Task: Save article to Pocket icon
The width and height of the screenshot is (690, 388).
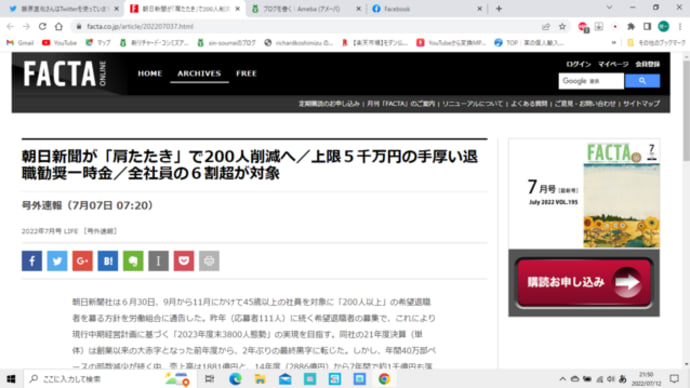Action: click(x=184, y=261)
